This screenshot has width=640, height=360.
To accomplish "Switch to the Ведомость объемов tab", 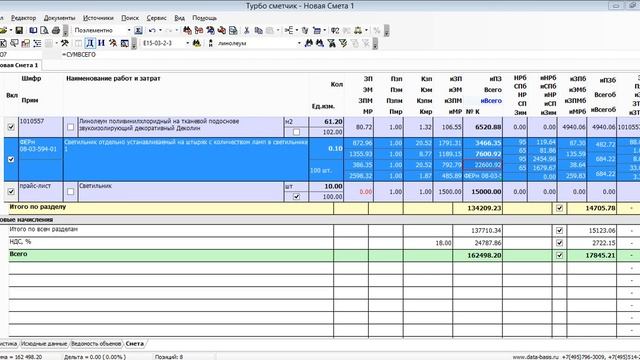I will 96,344.
